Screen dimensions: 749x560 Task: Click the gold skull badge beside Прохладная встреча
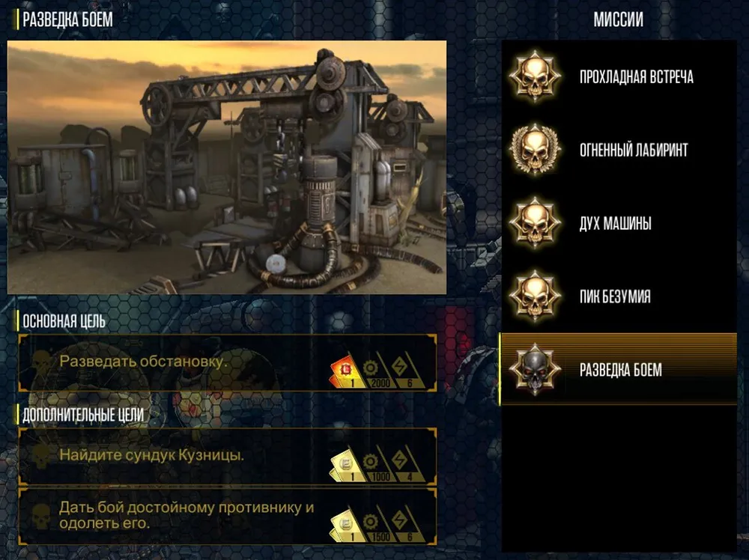tap(535, 76)
